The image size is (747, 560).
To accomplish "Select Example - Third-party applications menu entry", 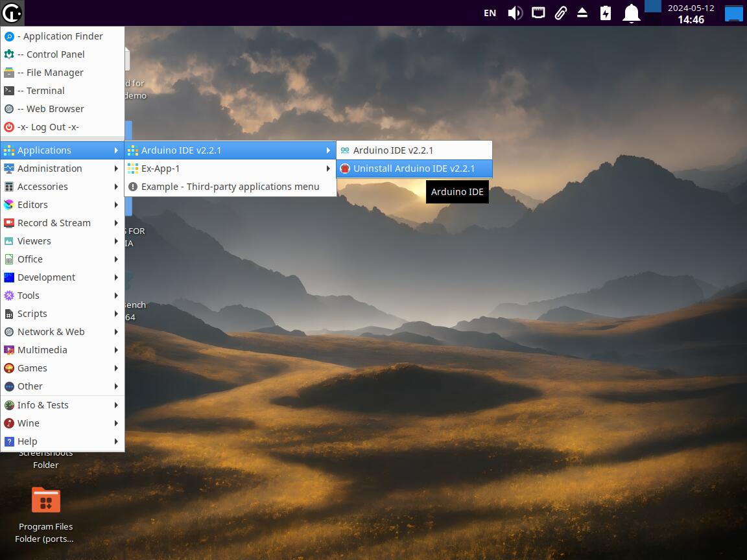I will point(230,187).
